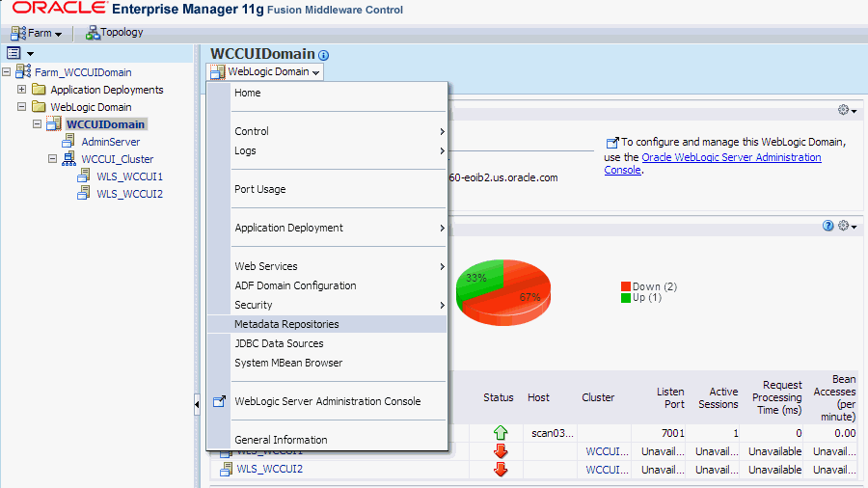Click the WebLogic Domain folder icon
This screenshot has height=488, width=868.
point(39,106)
